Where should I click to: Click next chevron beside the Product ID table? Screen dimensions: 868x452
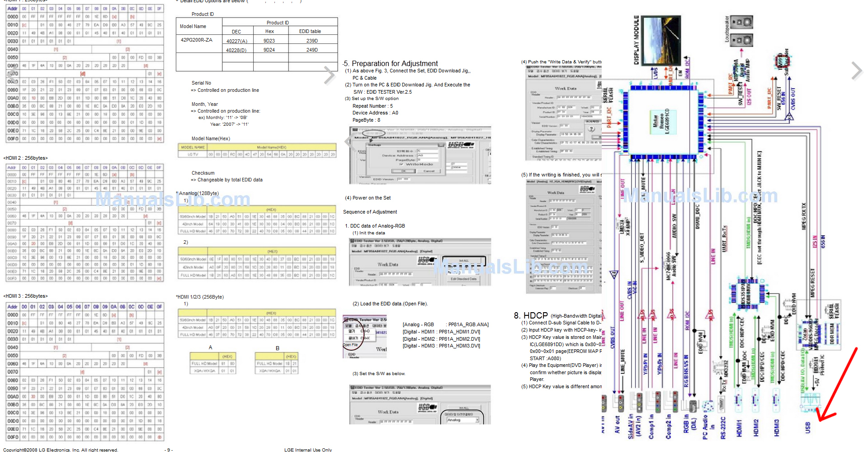(x=329, y=75)
